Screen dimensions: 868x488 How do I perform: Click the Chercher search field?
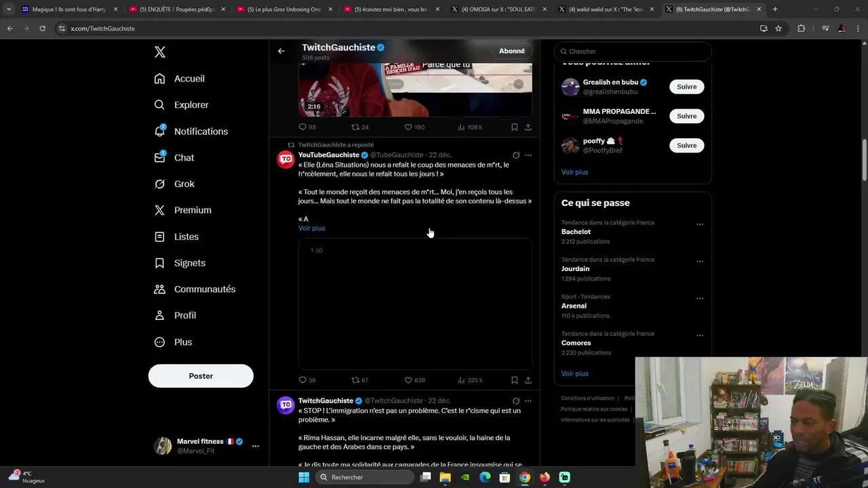[633, 52]
